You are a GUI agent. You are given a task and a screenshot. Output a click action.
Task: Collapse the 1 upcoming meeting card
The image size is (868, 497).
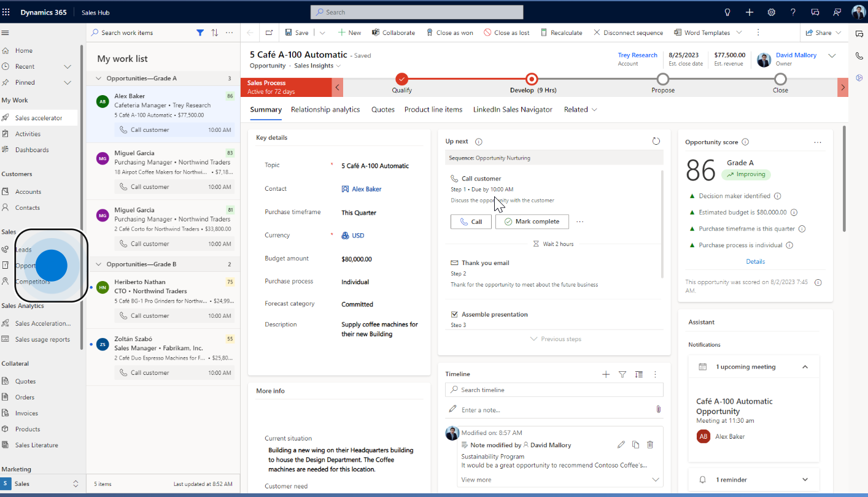(x=805, y=367)
